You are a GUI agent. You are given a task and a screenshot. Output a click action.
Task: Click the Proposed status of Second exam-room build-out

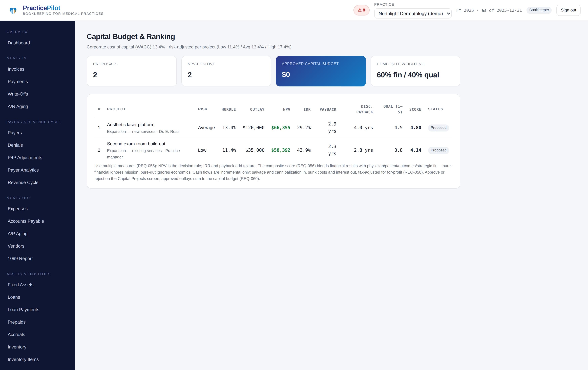pyautogui.click(x=438, y=150)
